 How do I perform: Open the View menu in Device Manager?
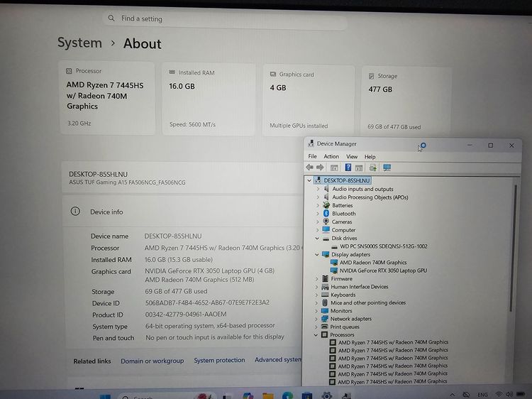point(352,156)
